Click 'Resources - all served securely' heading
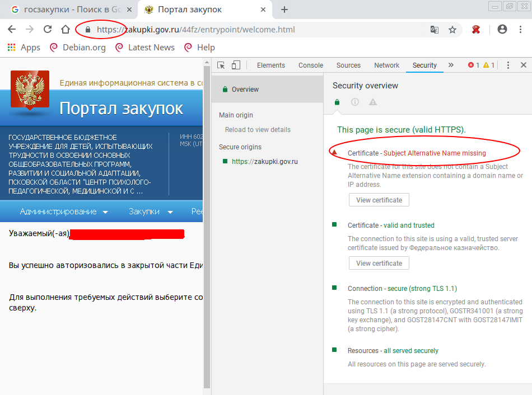The width and height of the screenshot is (532, 395). [393, 351]
